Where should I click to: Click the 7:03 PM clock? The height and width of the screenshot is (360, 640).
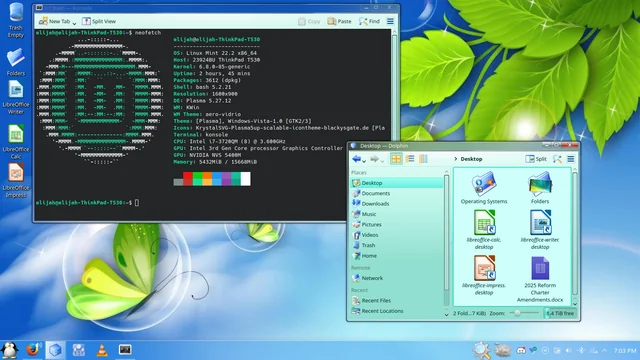click(625, 351)
